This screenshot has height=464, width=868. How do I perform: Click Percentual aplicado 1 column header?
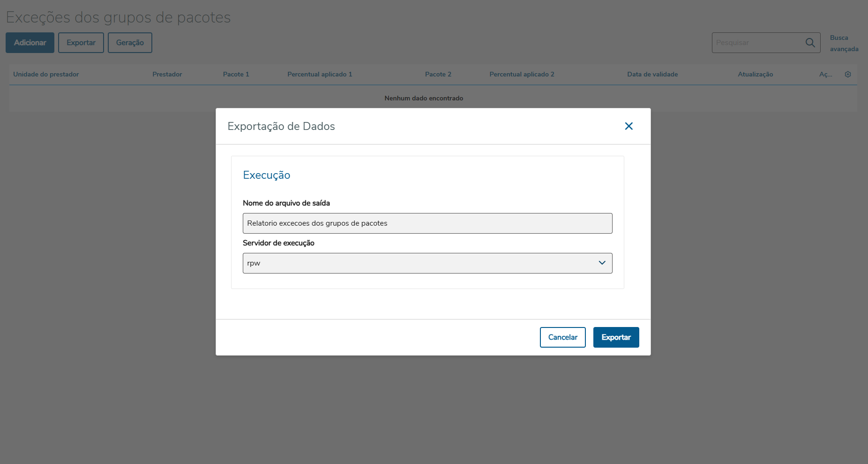(320, 74)
